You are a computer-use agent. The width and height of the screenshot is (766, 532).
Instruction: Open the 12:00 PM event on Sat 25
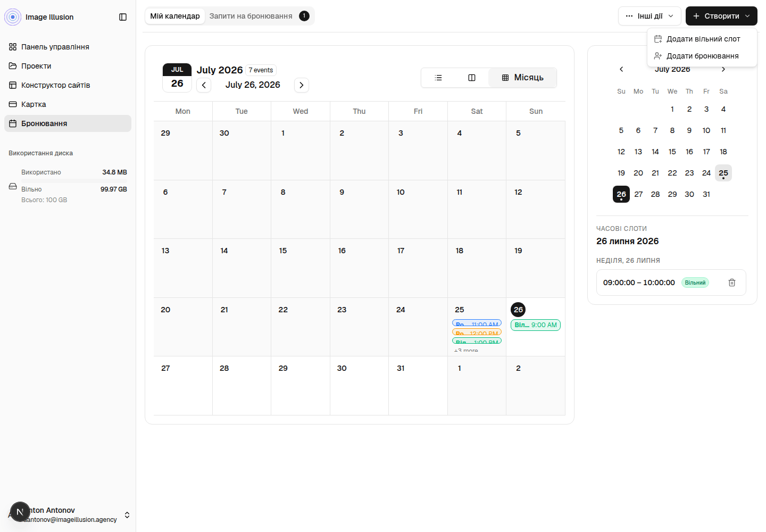pyautogui.click(x=477, y=331)
